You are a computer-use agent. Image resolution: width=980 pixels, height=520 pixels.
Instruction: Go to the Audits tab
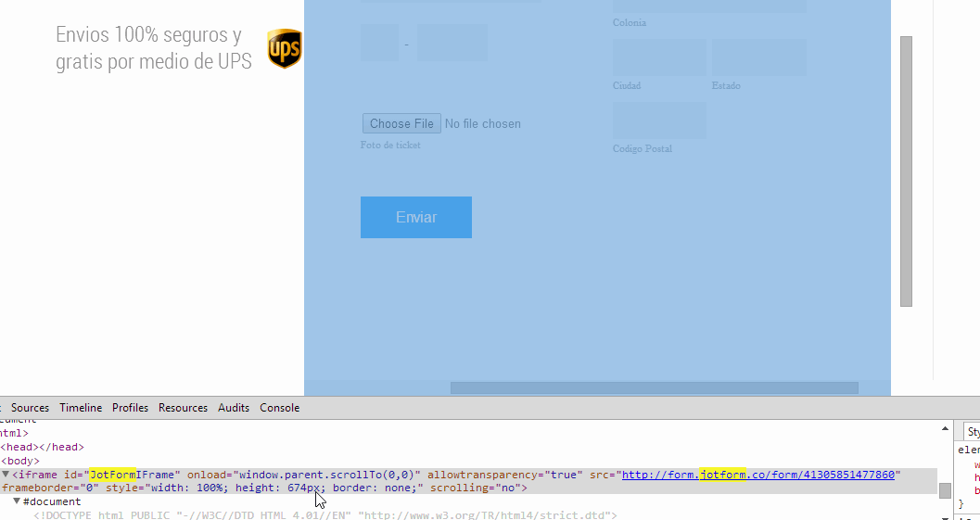pos(234,408)
